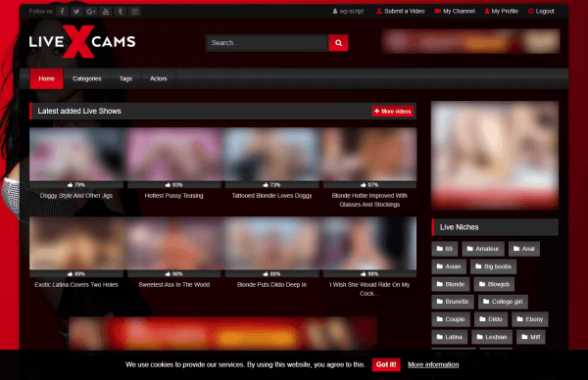588x380 pixels.
Task: Click the Logout link
Action: click(541, 11)
